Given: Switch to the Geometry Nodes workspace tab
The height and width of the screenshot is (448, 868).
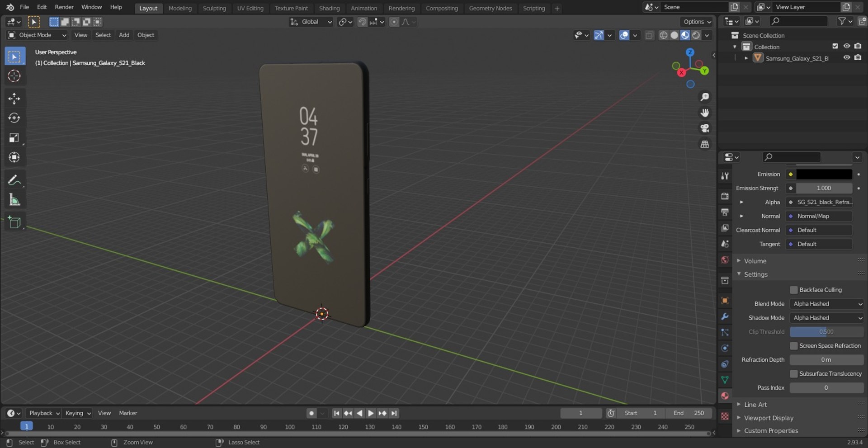Looking at the screenshot, I should pos(490,8).
